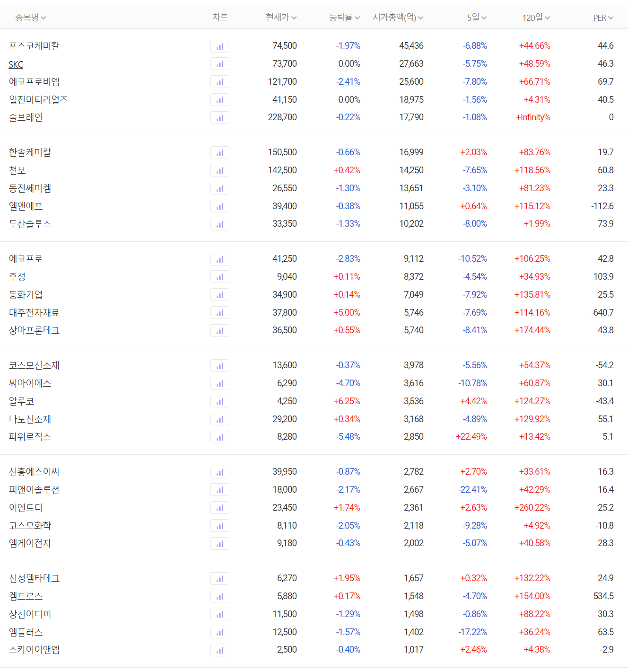This screenshot has height=672, width=628.
Task: Sort by 시가총액(억) column header
Action: tap(398, 18)
